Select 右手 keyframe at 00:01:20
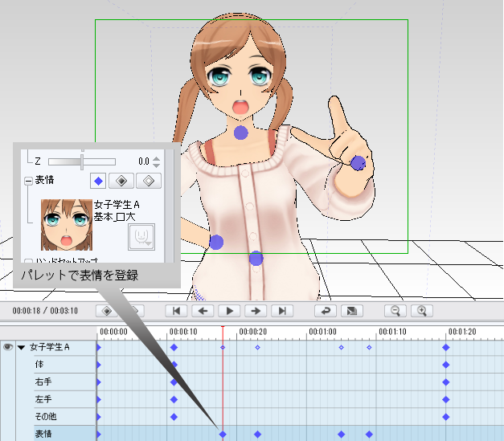The image size is (504, 441). 446,382
